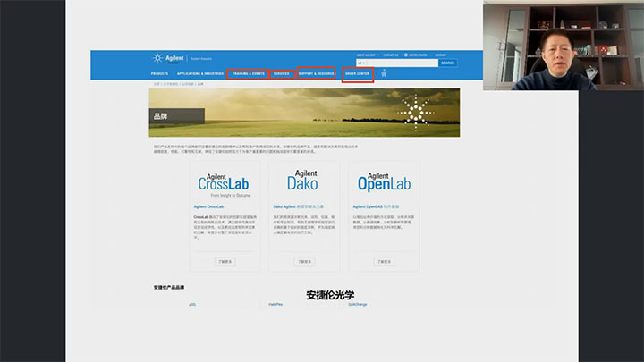Screen dimensions: 644x362
Task: Open the search category 'All' dropdown
Action: coord(361,63)
